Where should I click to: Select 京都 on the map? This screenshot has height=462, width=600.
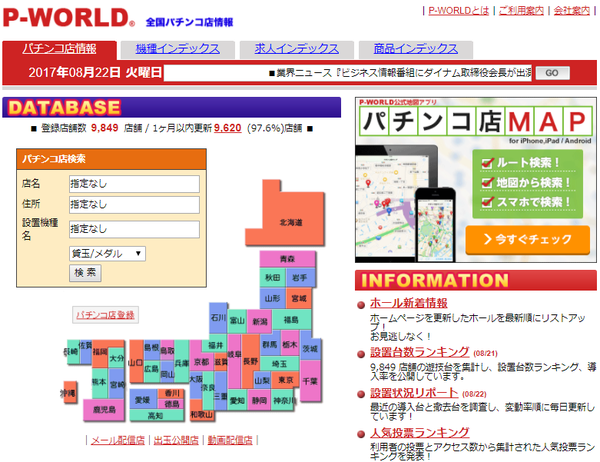tap(201, 362)
